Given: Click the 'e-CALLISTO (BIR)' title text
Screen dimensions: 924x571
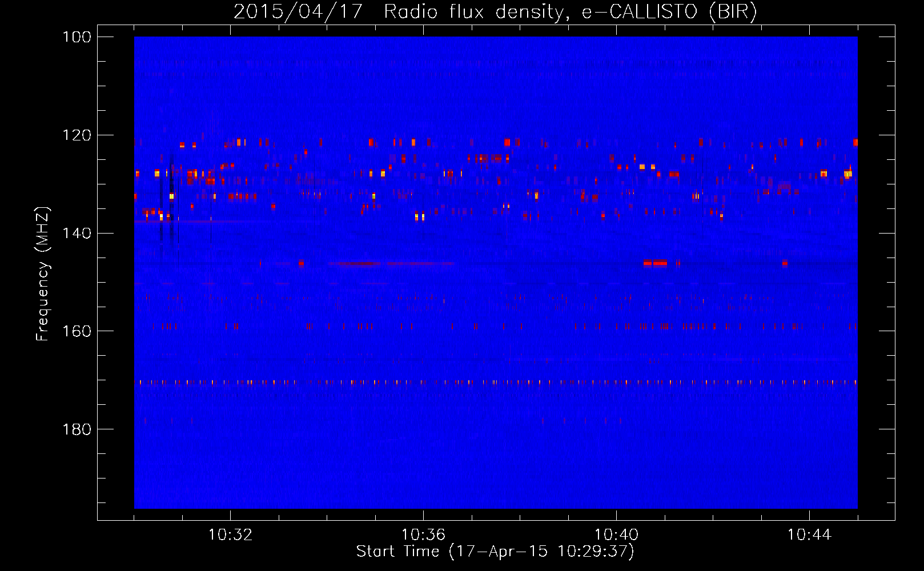Looking at the screenshot, I should tap(669, 11).
